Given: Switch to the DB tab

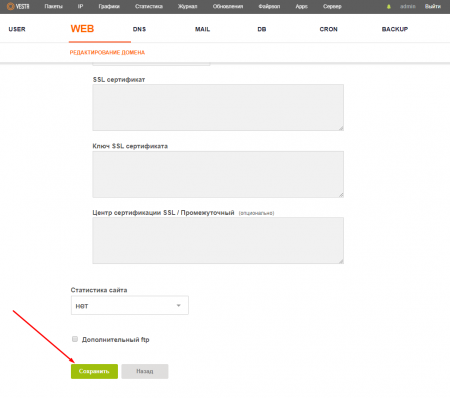Looking at the screenshot, I should click(262, 29).
